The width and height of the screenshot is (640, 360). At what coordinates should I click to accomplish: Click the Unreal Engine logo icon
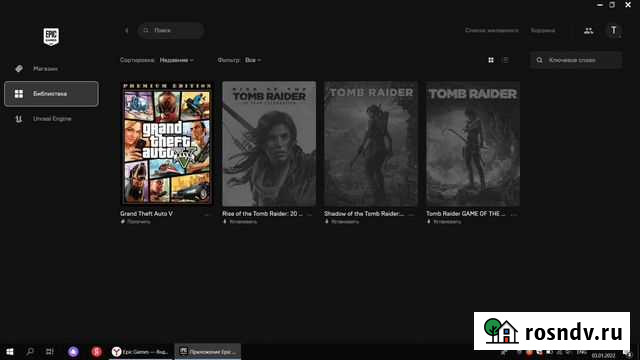[x=19, y=119]
